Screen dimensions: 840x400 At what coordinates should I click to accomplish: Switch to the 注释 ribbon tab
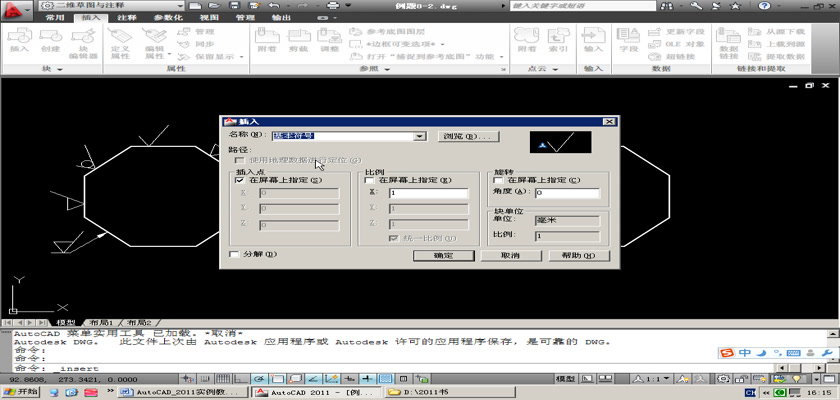(x=126, y=18)
